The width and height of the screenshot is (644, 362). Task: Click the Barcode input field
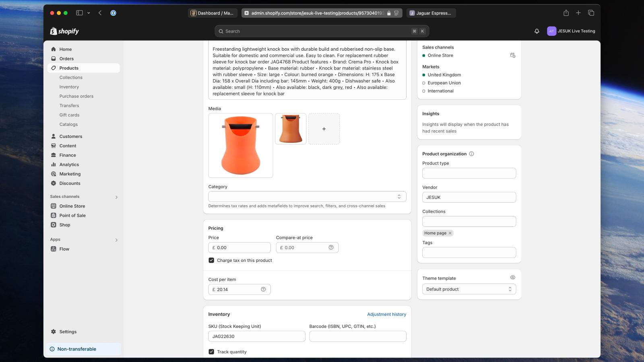pyautogui.click(x=358, y=336)
